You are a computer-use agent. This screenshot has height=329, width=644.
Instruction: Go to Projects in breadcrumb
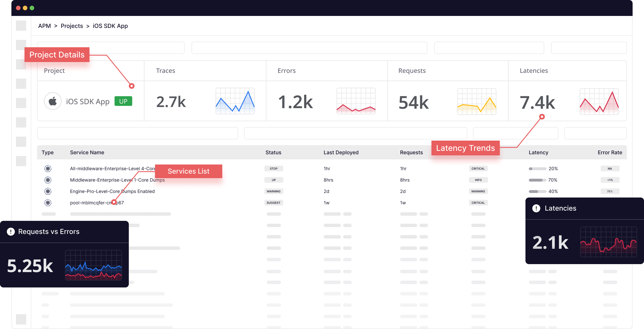point(72,26)
